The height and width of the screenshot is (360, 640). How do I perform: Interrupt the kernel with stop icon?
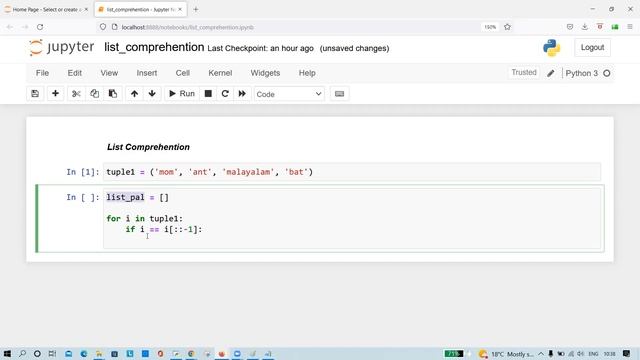[208, 94]
